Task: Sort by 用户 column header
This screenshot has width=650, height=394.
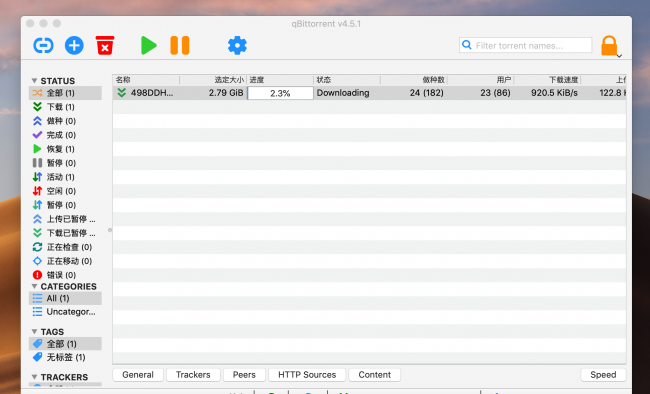Action: pos(481,80)
